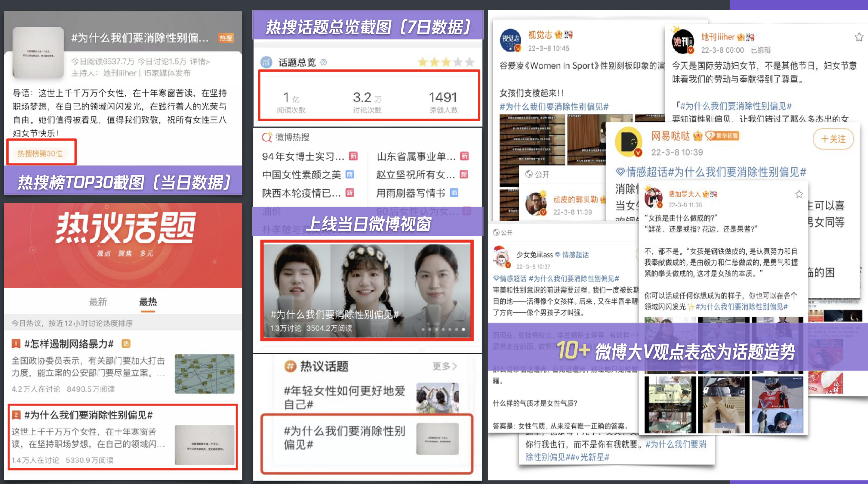Click the 新 badge beside 94年女博士实习
This screenshot has width=868, height=484.
353,156
